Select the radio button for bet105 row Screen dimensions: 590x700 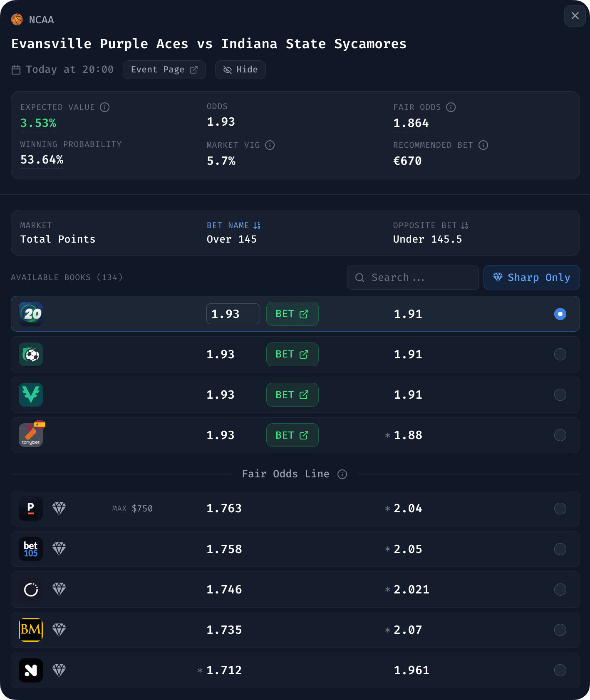point(560,549)
